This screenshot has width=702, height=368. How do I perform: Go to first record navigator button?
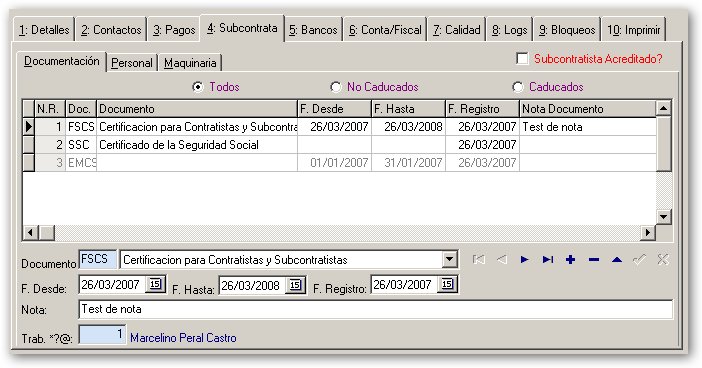click(x=479, y=260)
